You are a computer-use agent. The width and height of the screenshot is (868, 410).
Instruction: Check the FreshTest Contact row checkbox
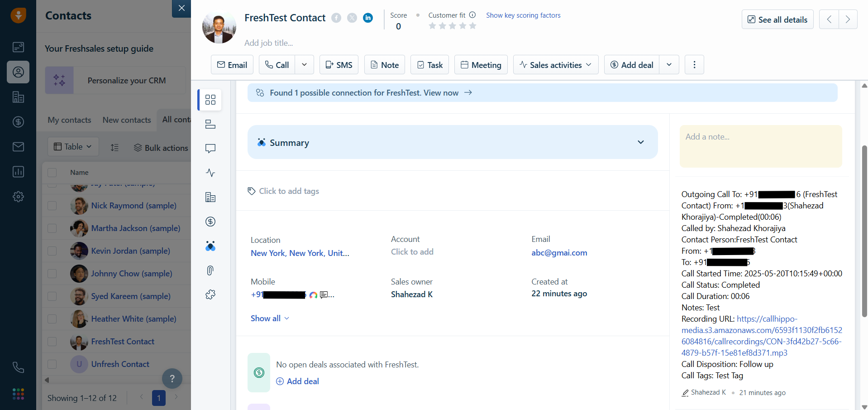coord(52,342)
